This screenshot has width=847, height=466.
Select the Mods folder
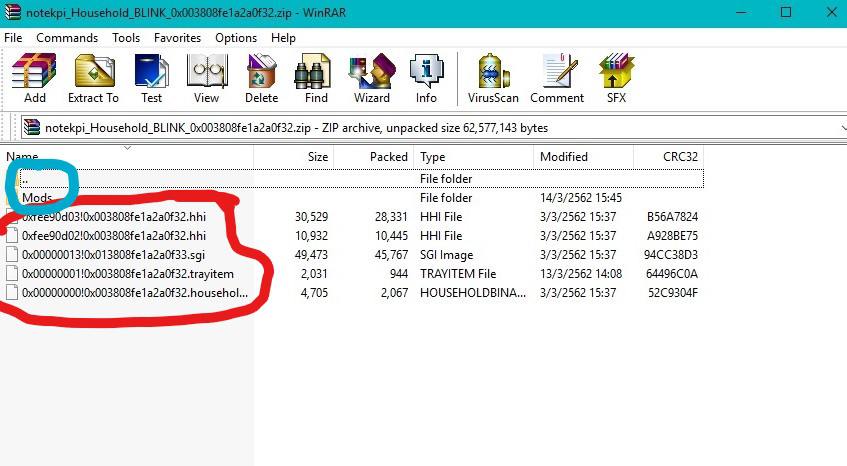(37, 198)
